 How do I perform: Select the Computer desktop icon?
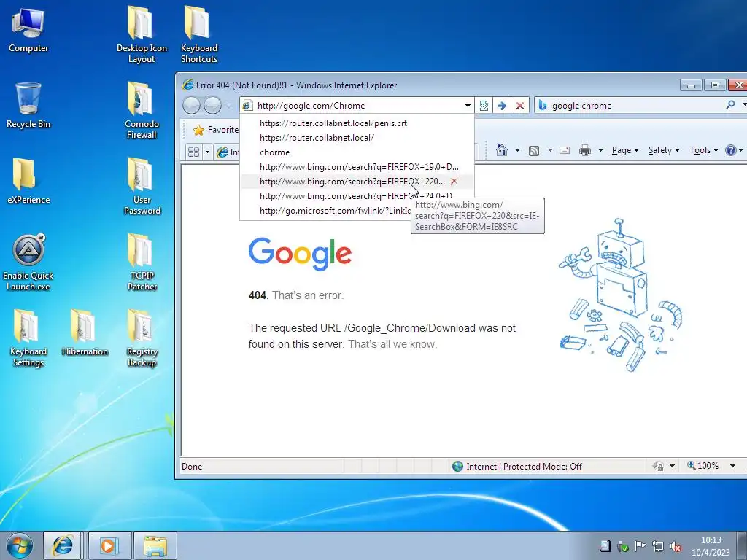point(28,31)
